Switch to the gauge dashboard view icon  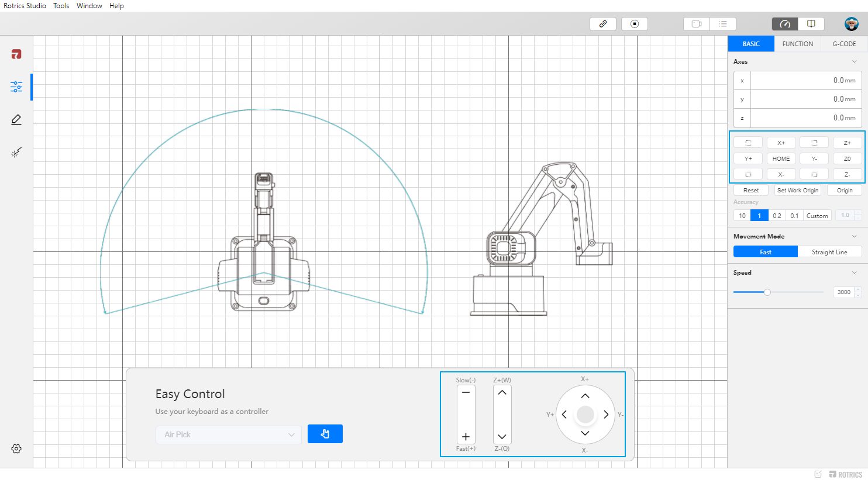[x=785, y=24]
